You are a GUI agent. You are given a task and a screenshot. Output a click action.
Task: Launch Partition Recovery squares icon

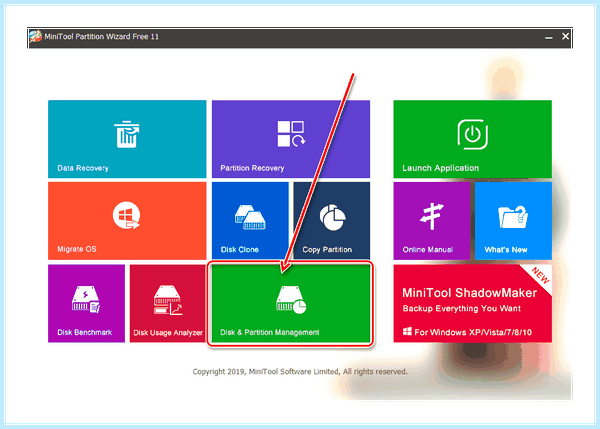pos(291,134)
